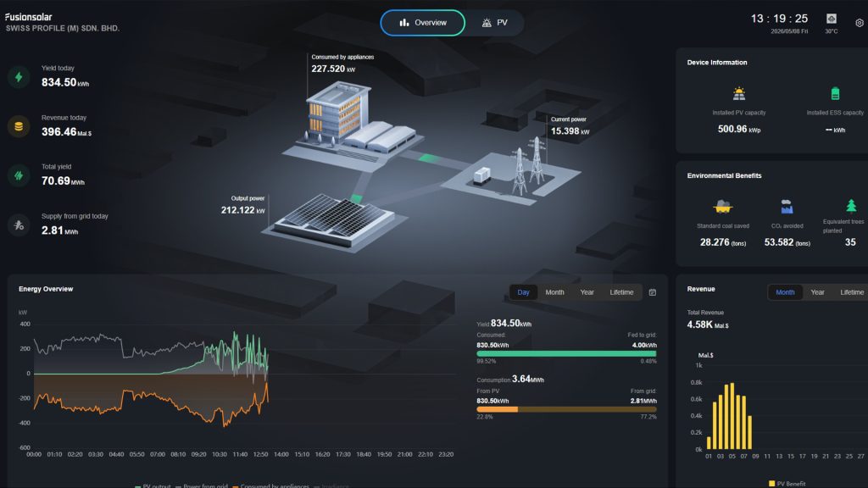Select Lifetime in Energy Overview
This screenshot has width=868, height=488.
coord(621,292)
